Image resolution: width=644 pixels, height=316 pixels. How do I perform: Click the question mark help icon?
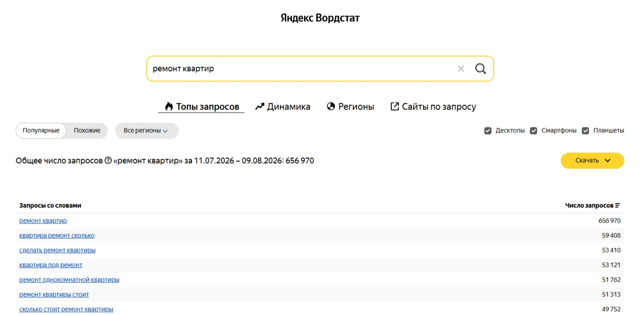pyautogui.click(x=108, y=160)
